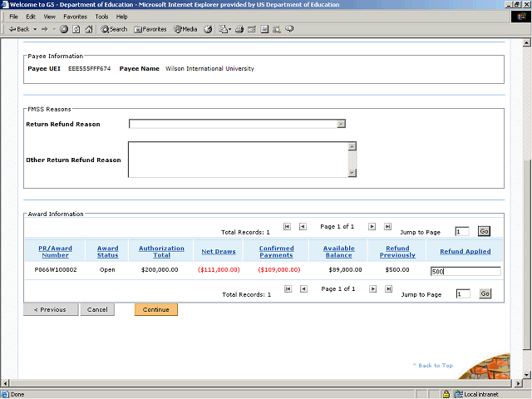532x399 pixels.
Task: Go to next page in top pager
Action: tap(372, 226)
